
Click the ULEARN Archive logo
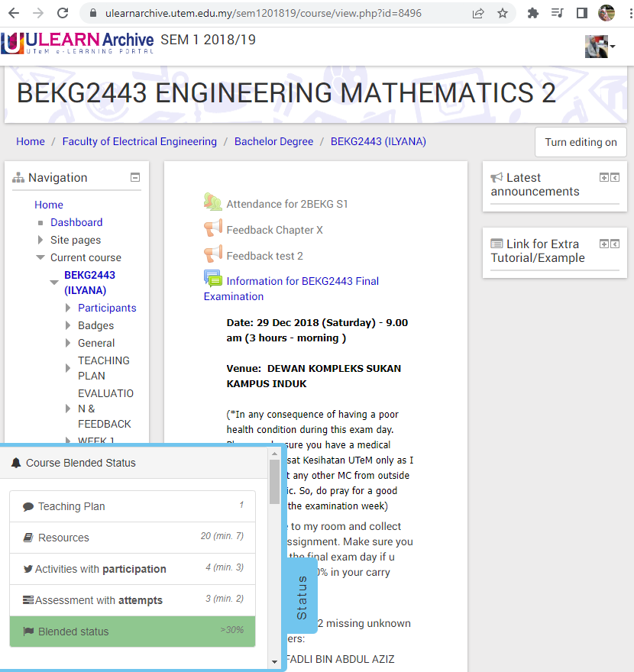(x=78, y=43)
